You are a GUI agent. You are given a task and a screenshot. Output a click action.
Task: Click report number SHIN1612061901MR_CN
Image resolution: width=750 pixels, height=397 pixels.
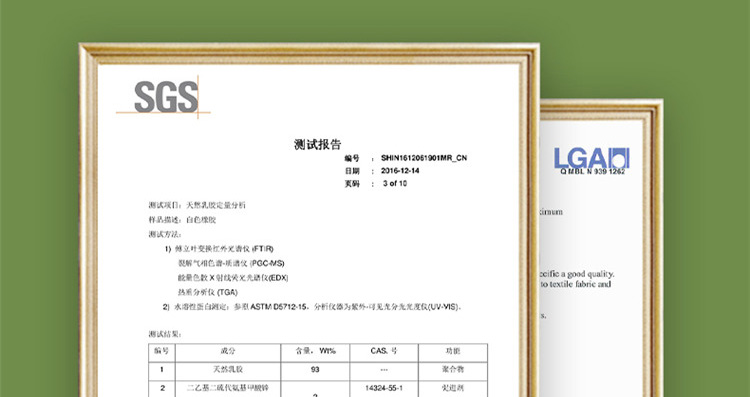point(424,158)
